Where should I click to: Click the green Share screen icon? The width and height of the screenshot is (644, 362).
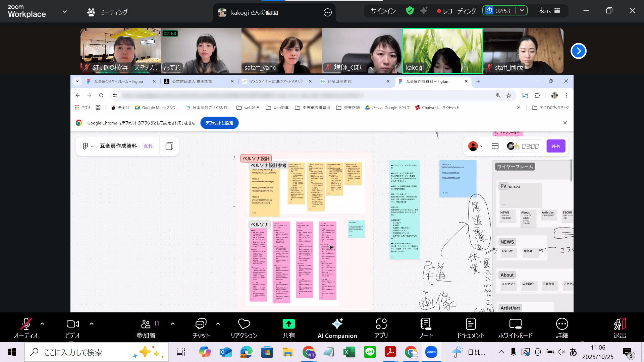288,324
